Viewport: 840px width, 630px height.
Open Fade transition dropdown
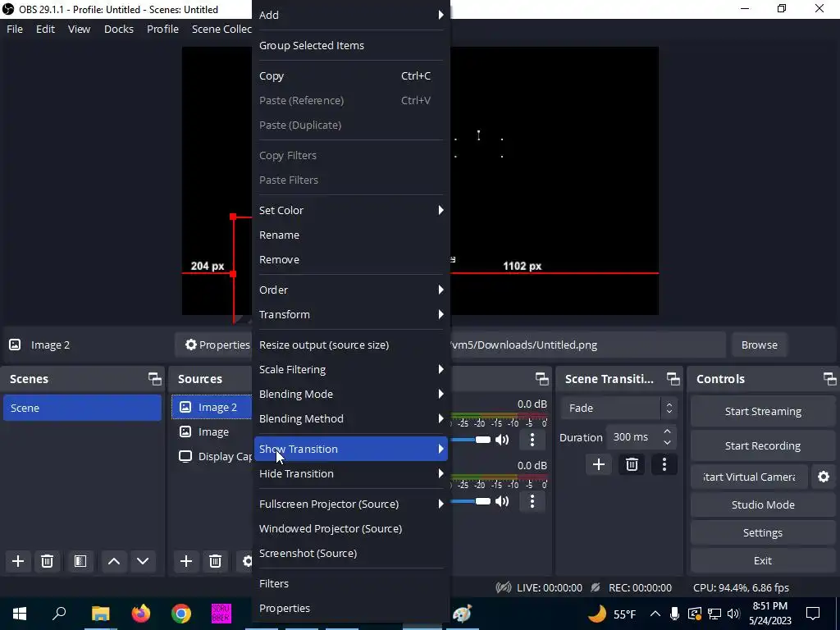click(619, 409)
